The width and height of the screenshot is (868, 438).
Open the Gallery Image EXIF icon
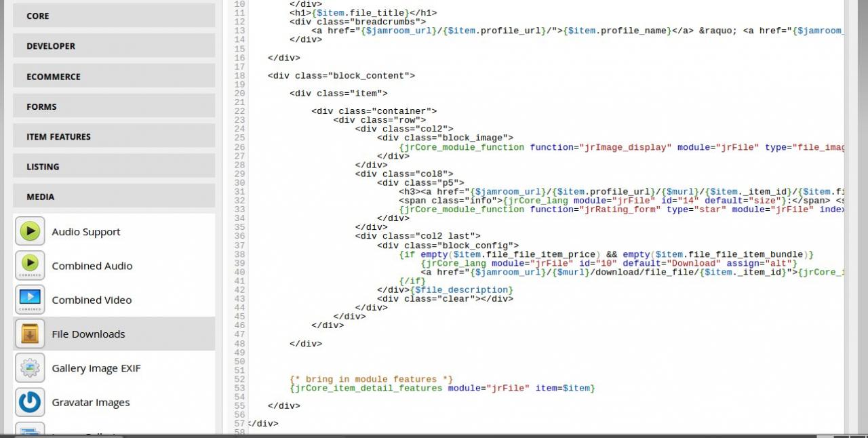click(30, 368)
